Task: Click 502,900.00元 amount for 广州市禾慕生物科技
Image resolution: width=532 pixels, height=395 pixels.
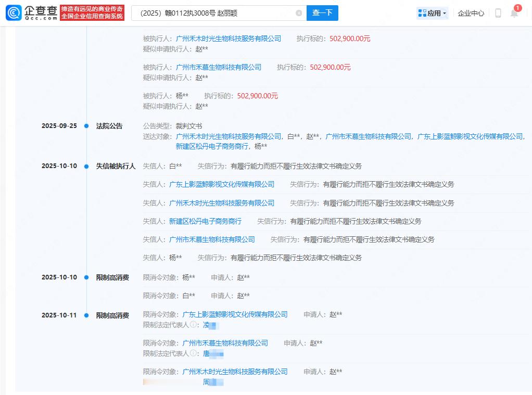Action: 330,67
